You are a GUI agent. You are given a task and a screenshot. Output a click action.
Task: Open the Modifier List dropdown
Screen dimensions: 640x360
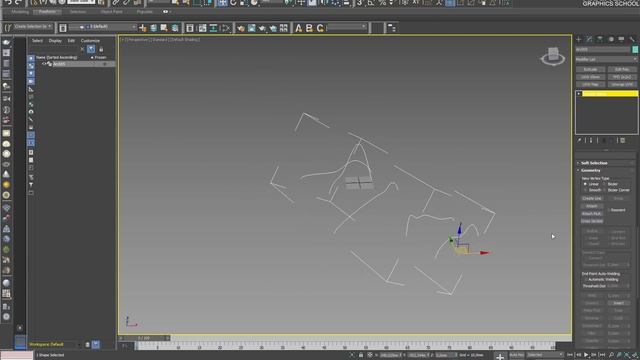(x=607, y=59)
